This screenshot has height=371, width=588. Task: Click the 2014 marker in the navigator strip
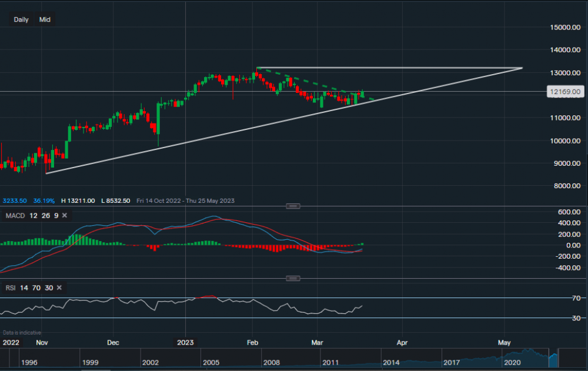click(391, 363)
